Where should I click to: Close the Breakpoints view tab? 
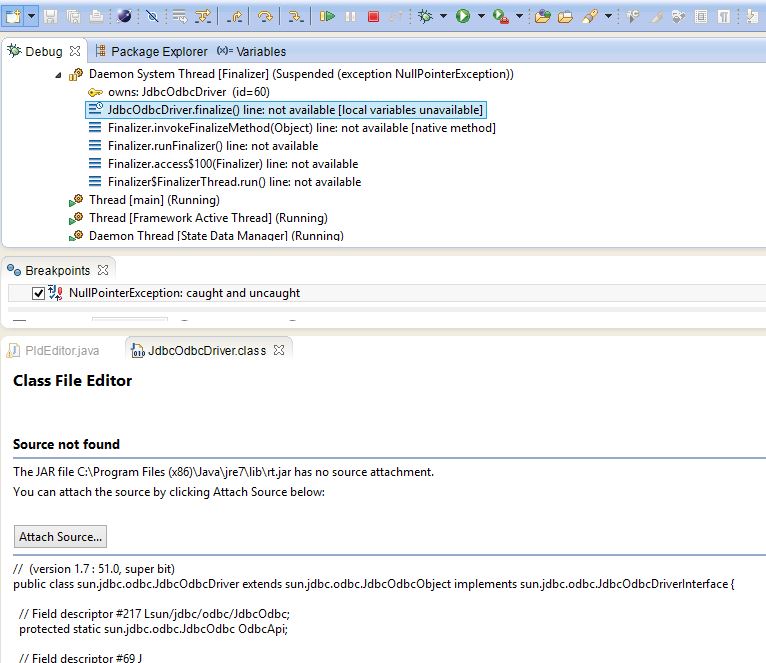pos(103,270)
